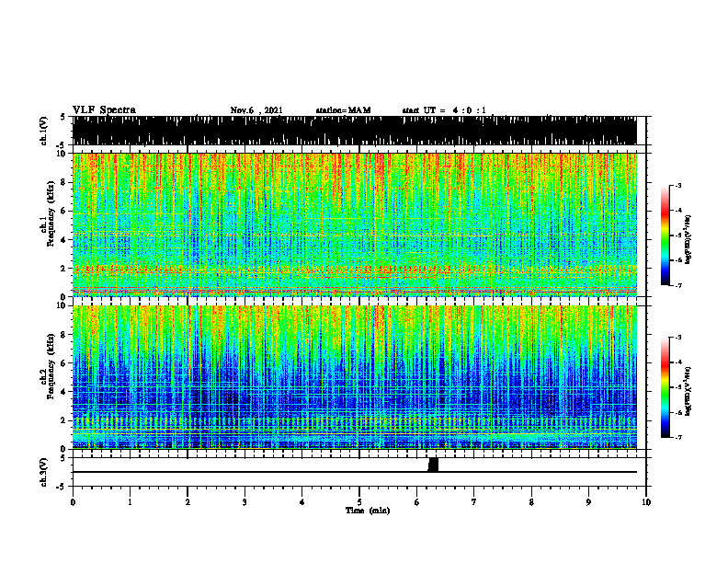
Task: Click the "station=MAM" label
Action: point(343,110)
